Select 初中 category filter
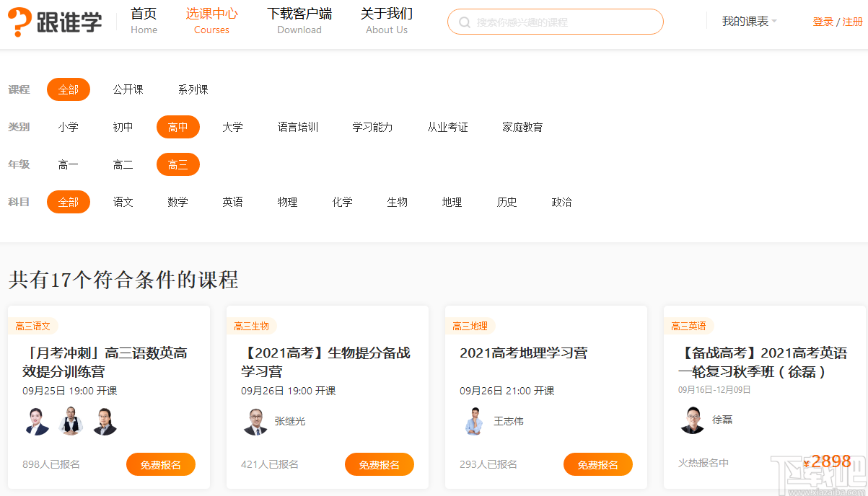868x496 pixels. [123, 127]
